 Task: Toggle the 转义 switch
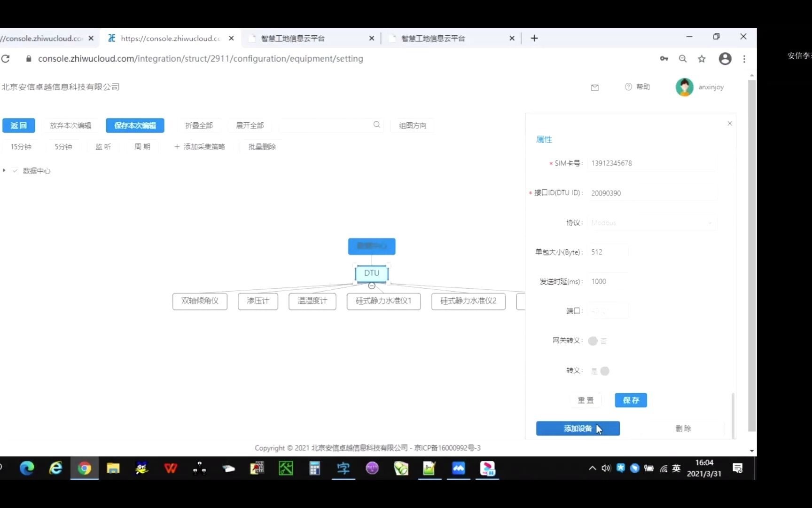pyautogui.click(x=600, y=371)
